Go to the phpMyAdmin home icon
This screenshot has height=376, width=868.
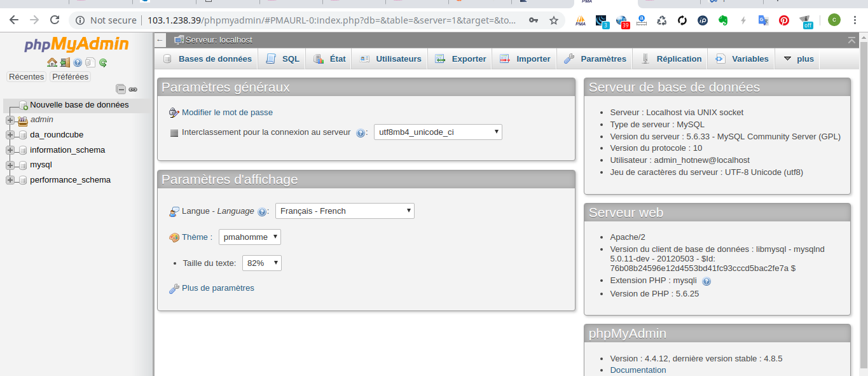(52, 62)
